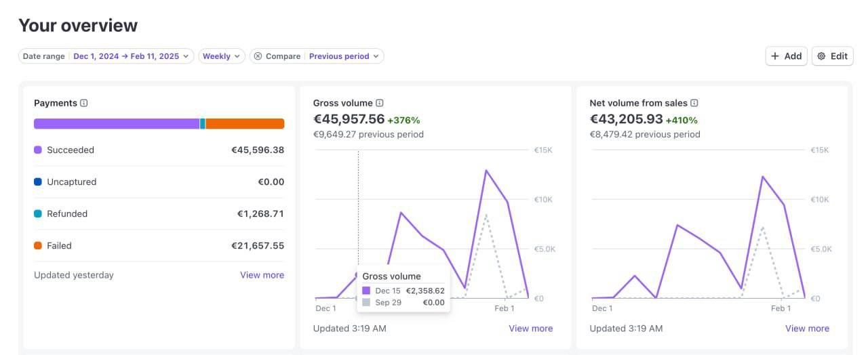Click the purple Succeeded segment of payments bar

coord(115,123)
